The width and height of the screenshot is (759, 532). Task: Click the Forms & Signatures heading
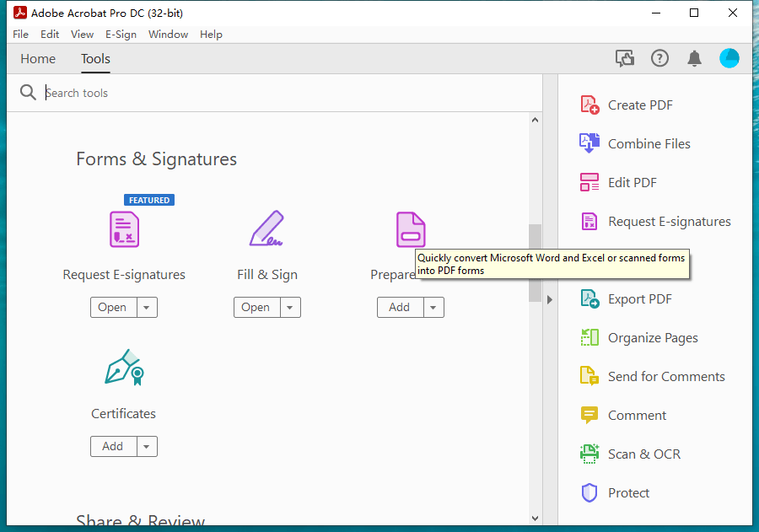tap(156, 159)
